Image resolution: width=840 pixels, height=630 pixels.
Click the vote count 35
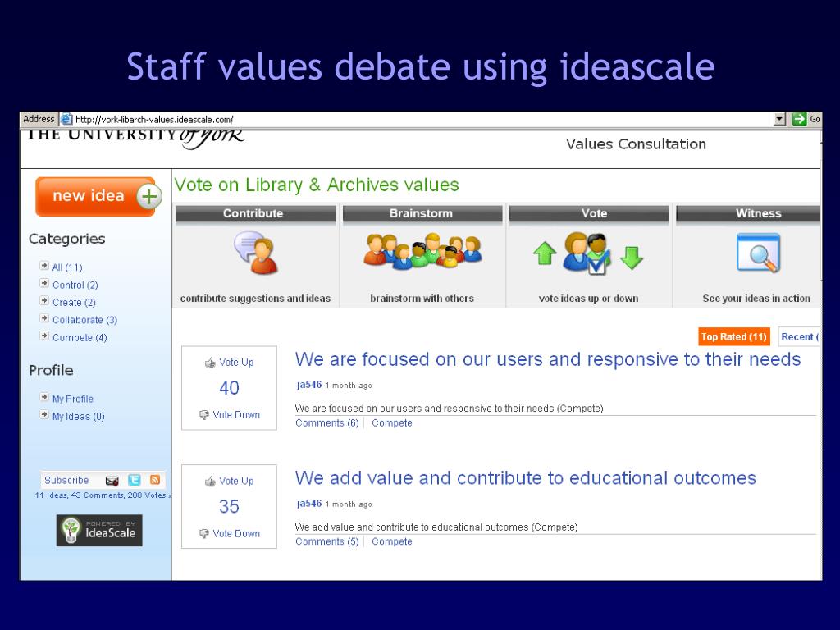coord(230,507)
